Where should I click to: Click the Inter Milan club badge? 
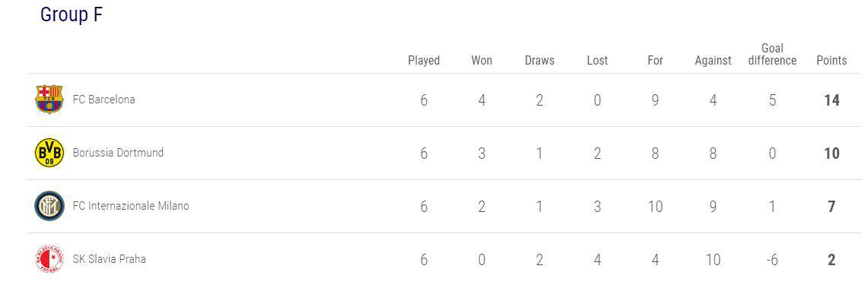pyautogui.click(x=49, y=206)
